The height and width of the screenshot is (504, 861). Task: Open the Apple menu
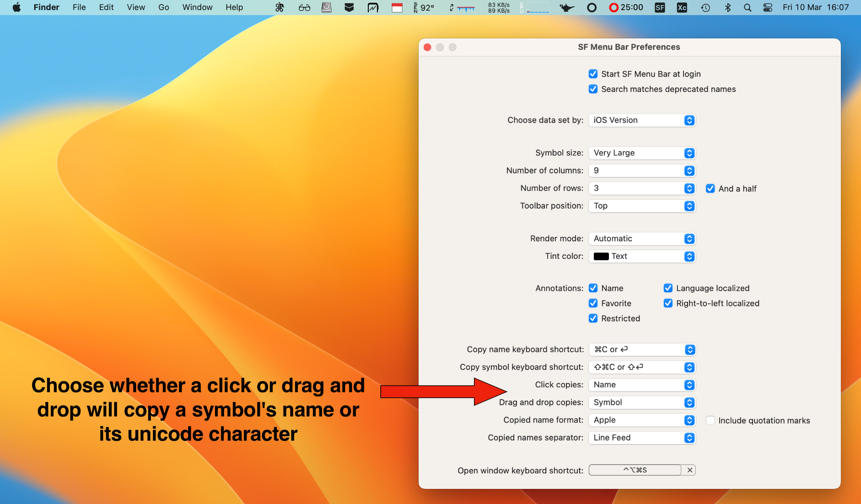pos(16,7)
